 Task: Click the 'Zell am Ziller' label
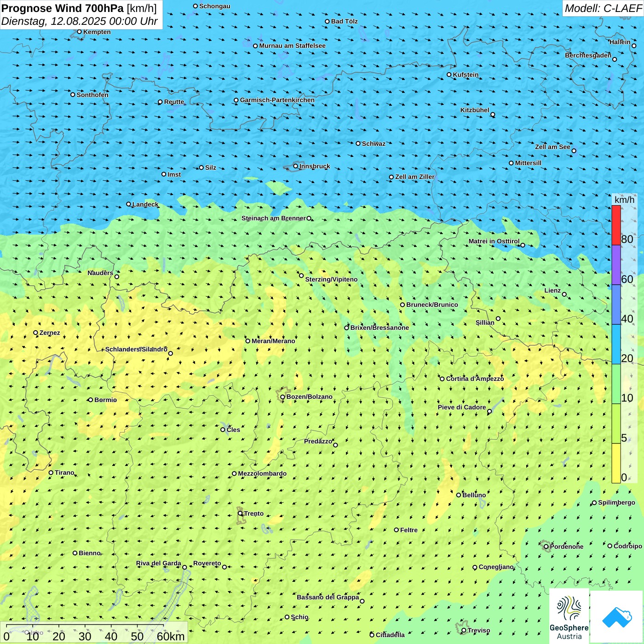pyautogui.click(x=415, y=177)
